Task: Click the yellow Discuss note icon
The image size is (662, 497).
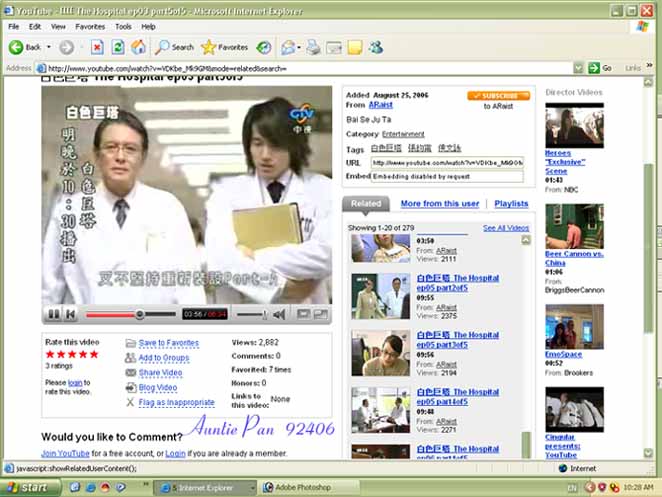Action: coord(355,47)
